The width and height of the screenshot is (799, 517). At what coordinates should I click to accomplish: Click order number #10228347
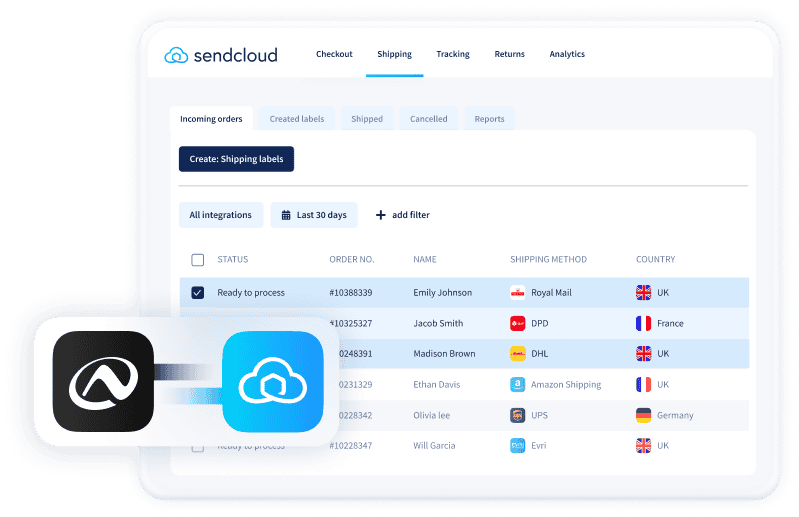[351, 446]
